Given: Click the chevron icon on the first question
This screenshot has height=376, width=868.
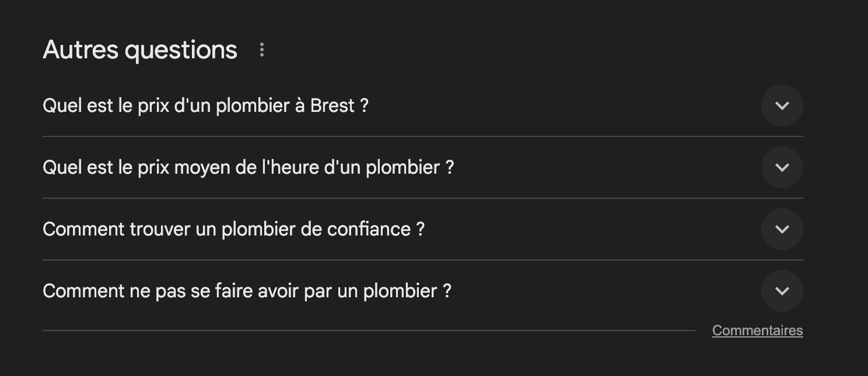Looking at the screenshot, I should [782, 106].
